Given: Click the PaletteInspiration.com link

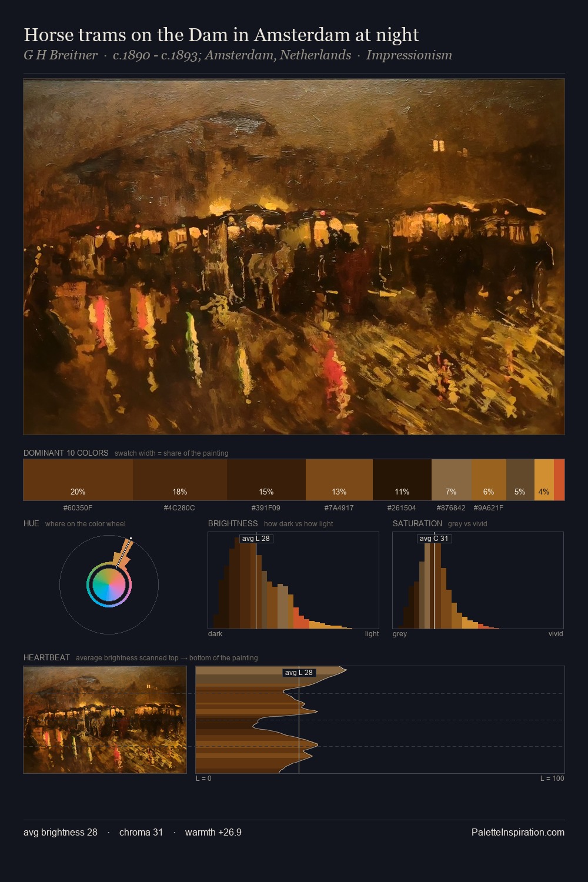Looking at the screenshot, I should pyautogui.click(x=518, y=832).
